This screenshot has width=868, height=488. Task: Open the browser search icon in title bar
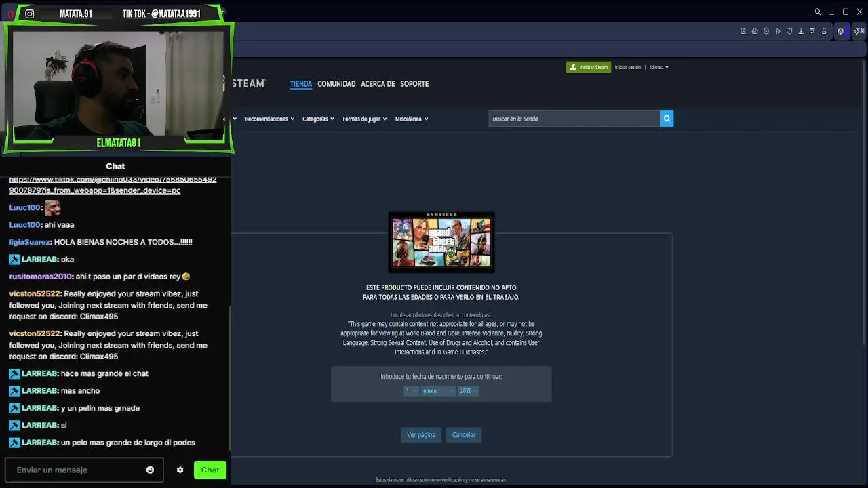[x=818, y=12]
